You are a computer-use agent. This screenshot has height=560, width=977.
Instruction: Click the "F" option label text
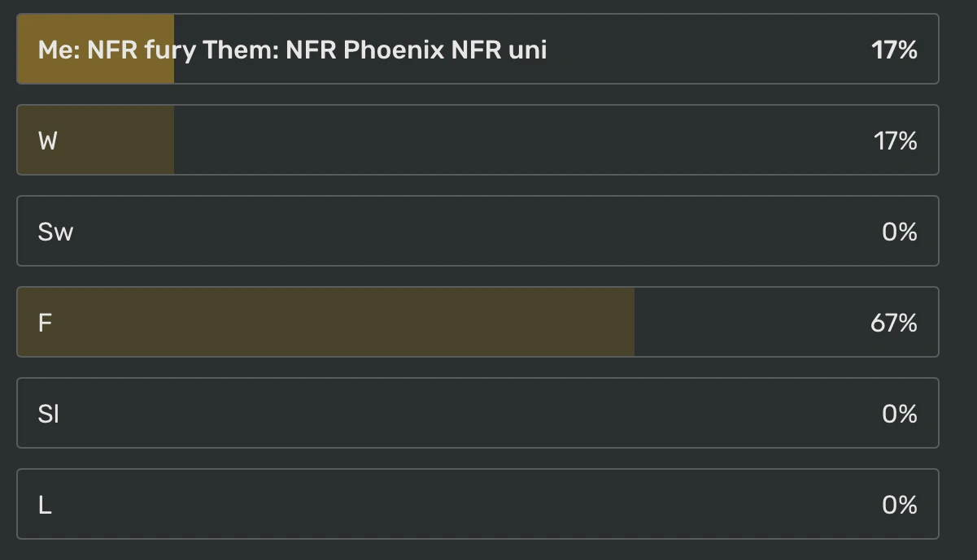tap(46, 322)
